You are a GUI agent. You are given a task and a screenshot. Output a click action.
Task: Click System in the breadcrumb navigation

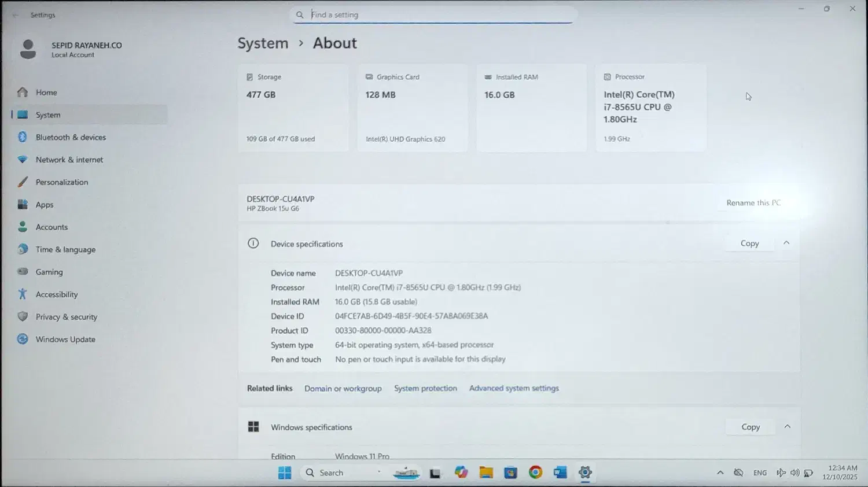(x=263, y=43)
